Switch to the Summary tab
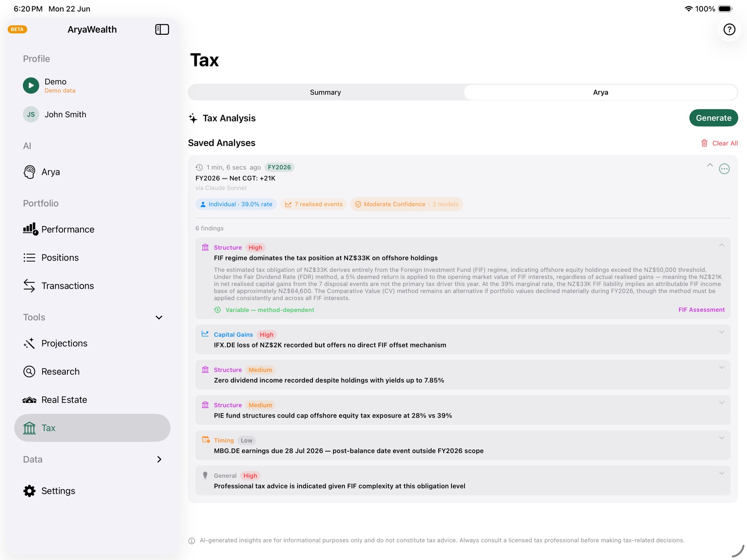 click(326, 92)
